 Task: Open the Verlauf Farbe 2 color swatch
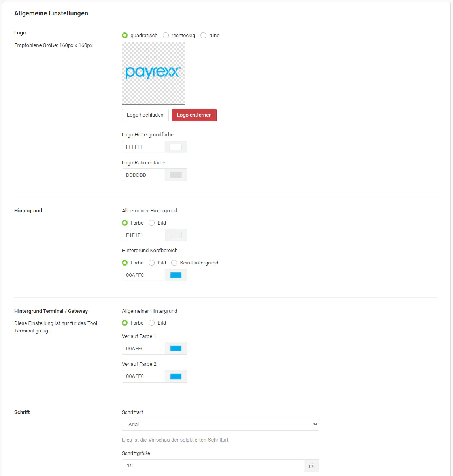[x=176, y=376]
